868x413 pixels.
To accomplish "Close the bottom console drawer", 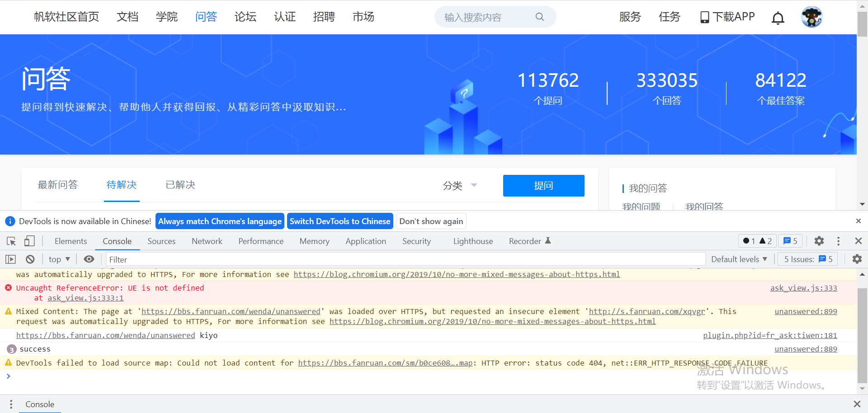I will 857,404.
